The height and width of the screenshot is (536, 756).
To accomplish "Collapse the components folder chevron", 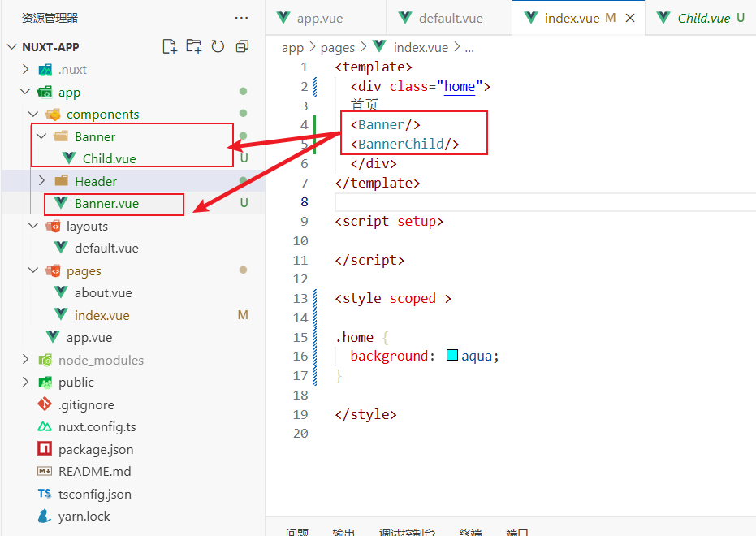I will click(x=33, y=115).
